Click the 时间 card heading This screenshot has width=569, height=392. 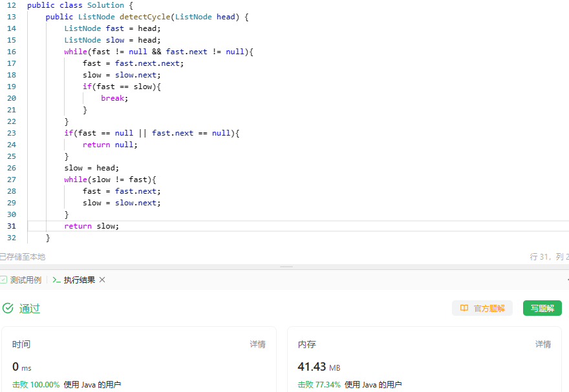pos(21,344)
